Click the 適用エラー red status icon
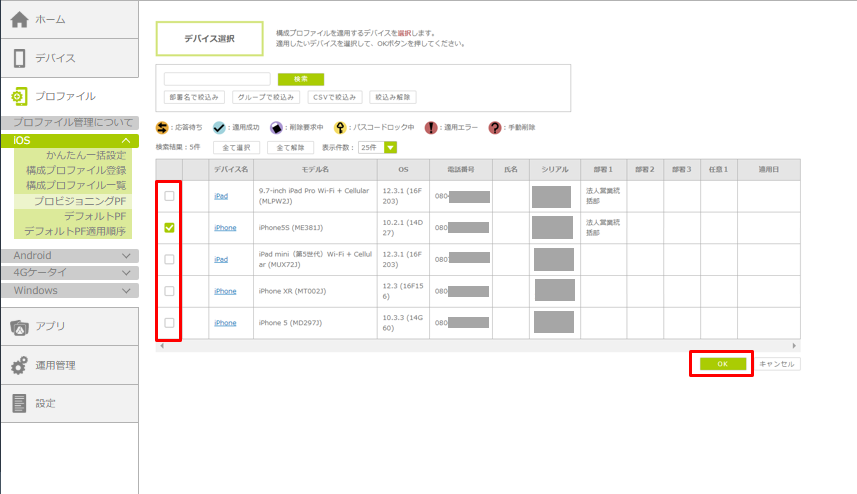The height and width of the screenshot is (494, 857). 431,127
